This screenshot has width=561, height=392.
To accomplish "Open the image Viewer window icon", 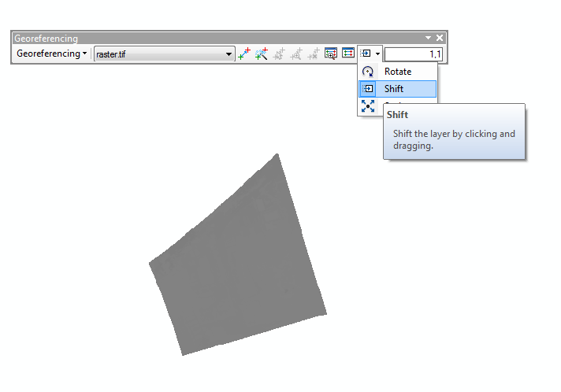I will (x=331, y=54).
